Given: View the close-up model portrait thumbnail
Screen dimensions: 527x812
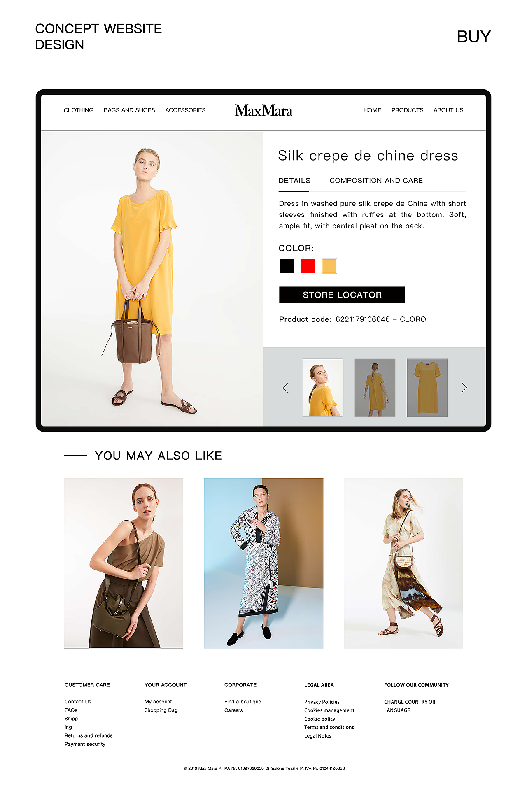Looking at the screenshot, I should 323,388.
